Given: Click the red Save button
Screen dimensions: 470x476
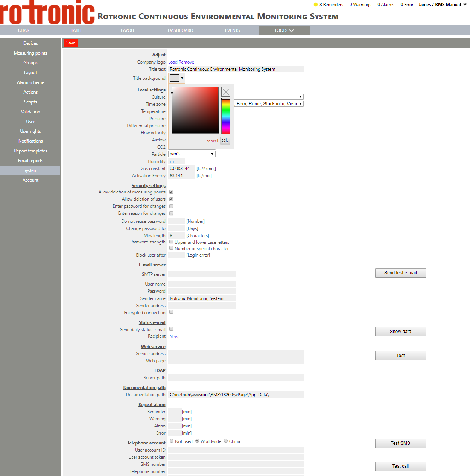Looking at the screenshot, I should [x=71, y=43].
